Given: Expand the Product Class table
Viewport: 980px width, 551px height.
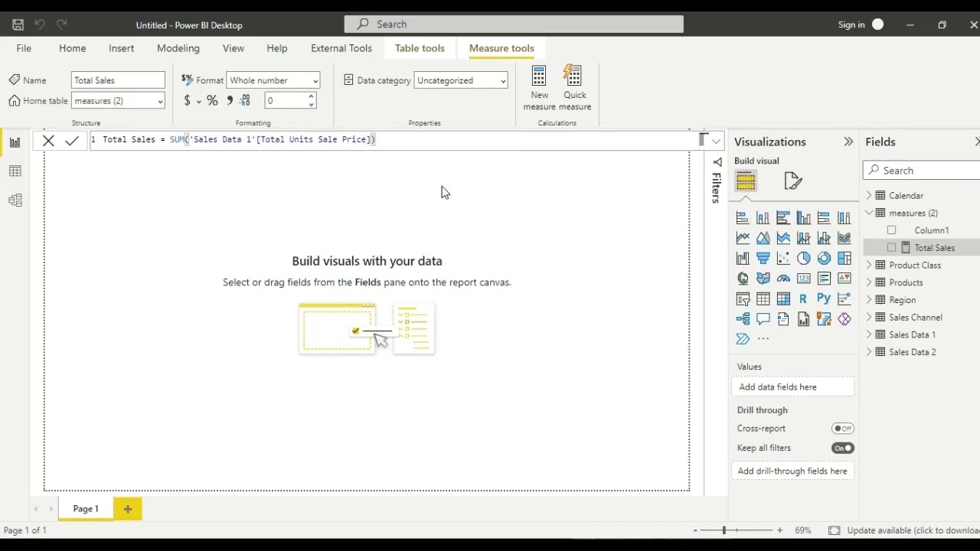Looking at the screenshot, I should pyautogui.click(x=870, y=266).
